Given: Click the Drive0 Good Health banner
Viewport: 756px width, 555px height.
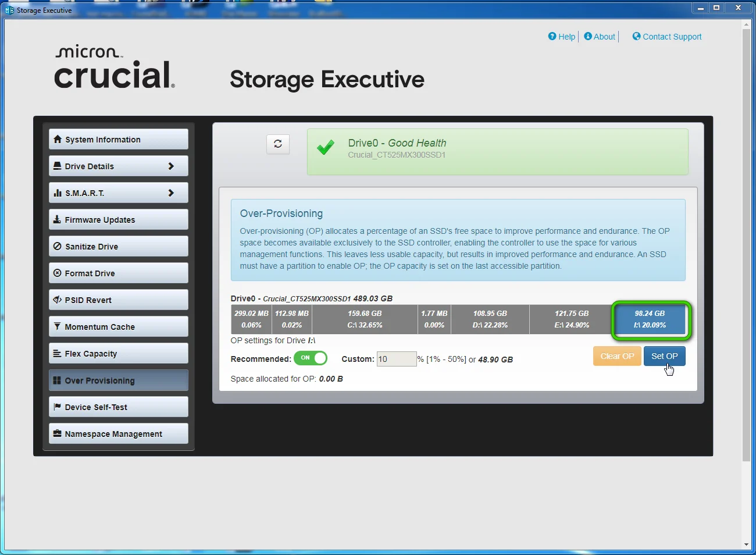Looking at the screenshot, I should pos(497,152).
